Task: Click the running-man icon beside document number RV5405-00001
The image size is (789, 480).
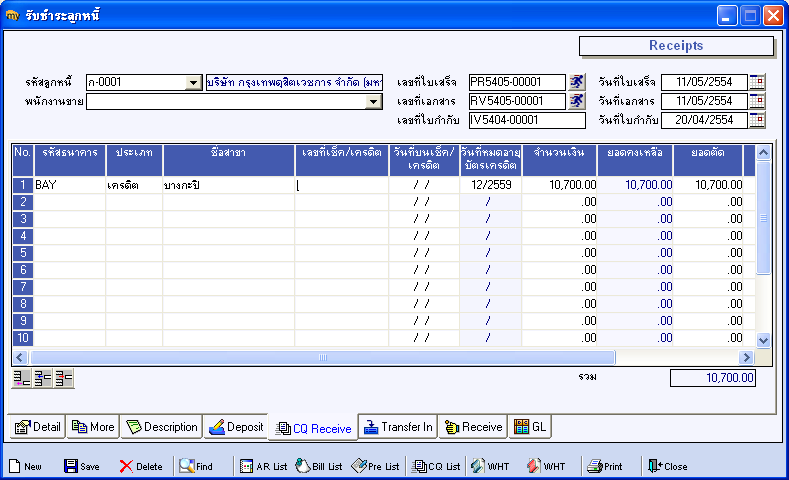Action: tap(577, 101)
